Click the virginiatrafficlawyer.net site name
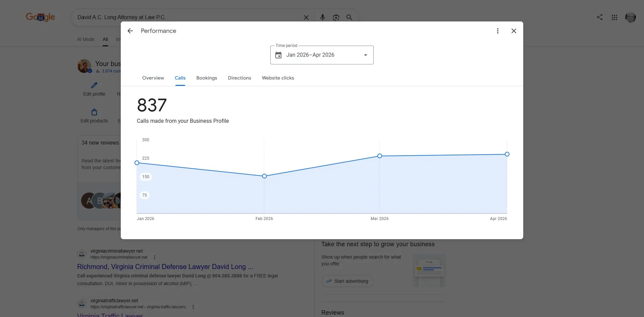The height and width of the screenshot is (317, 644). click(114, 301)
